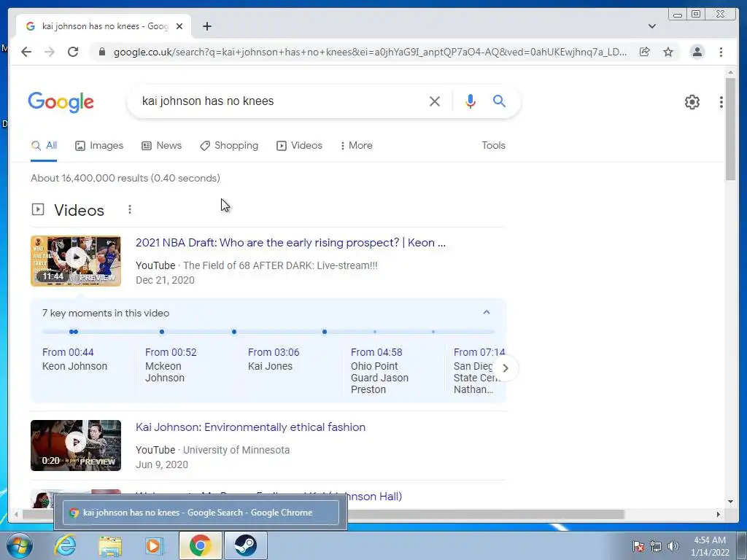Share this page from address bar
This screenshot has width=747, height=560.
(x=645, y=52)
